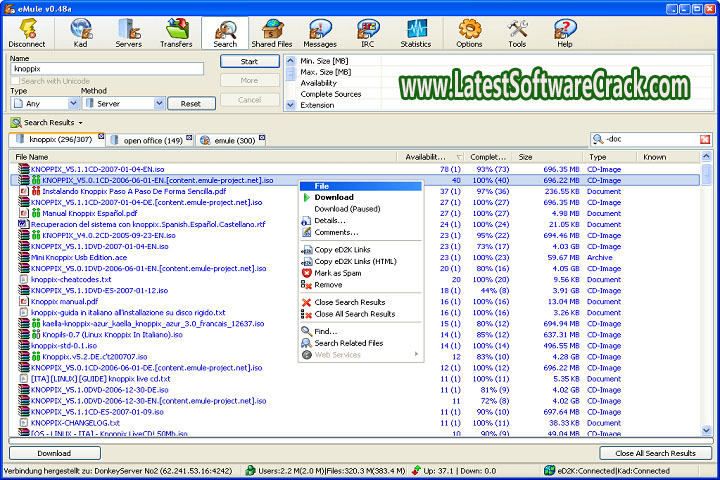Screen dimensions: 720x480
Task: Sort by the Type column header
Action: pyautogui.click(x=610, y=157)
